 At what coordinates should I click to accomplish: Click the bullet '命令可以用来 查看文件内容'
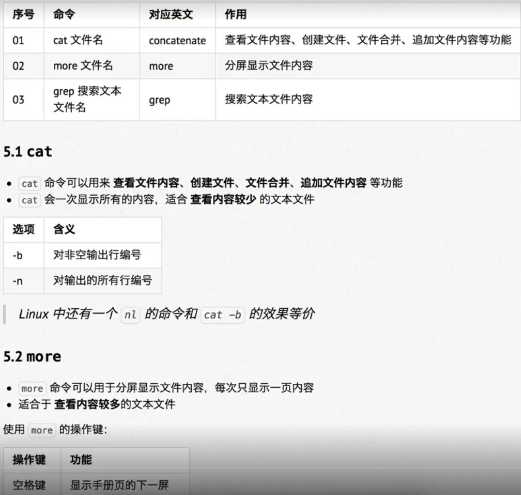click(x=211, y=183)
